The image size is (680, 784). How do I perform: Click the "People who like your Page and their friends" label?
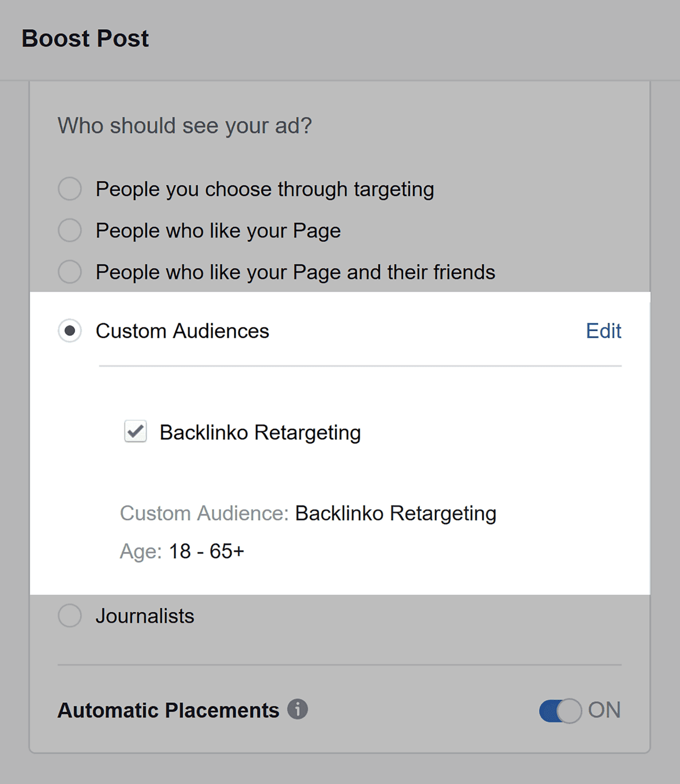[x=295, y=272]
